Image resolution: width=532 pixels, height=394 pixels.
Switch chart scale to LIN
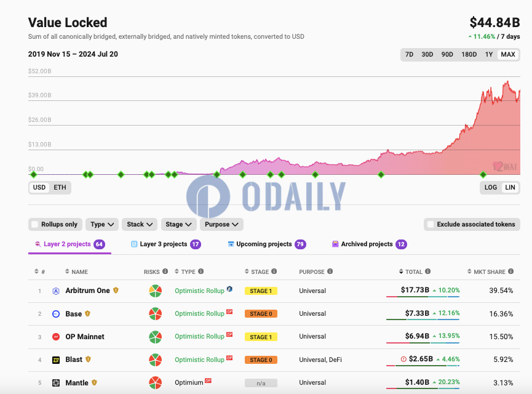click(x=510, y=187)
